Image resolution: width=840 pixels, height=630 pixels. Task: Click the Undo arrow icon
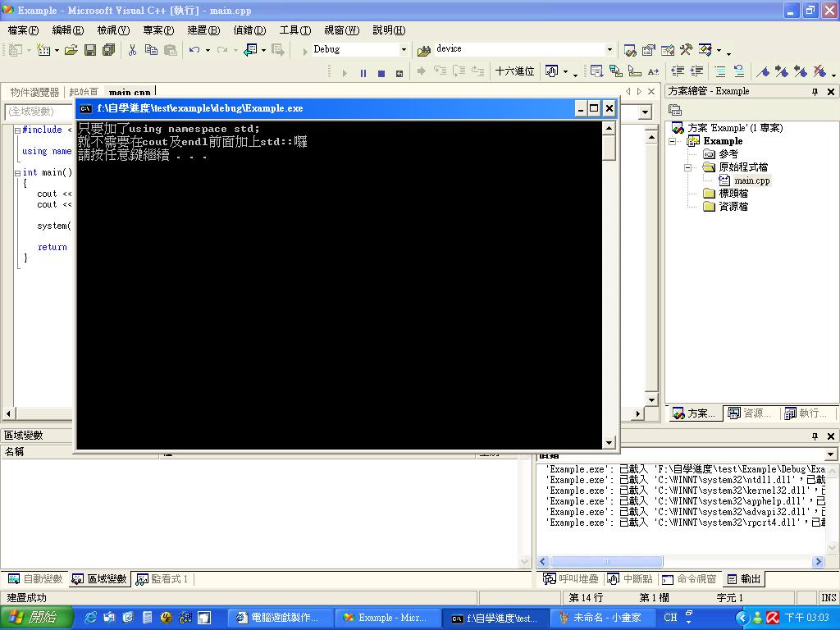point(194,50)
